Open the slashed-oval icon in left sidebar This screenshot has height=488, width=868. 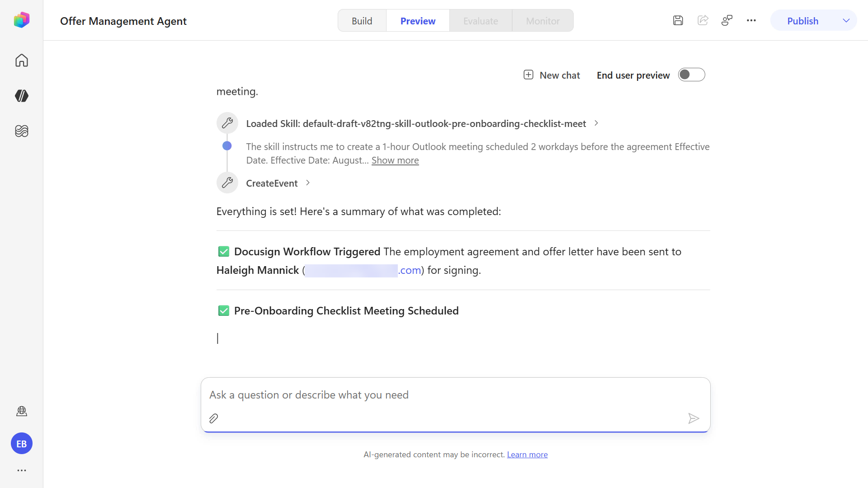coord(22,96)
